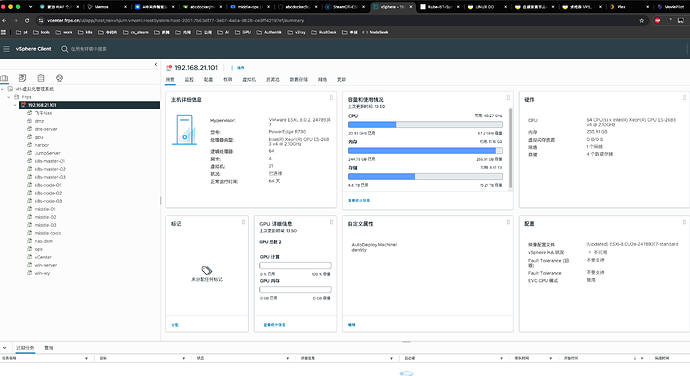690x376 pixels.
Task: Switch to VMs and Templates inventory view
Action: (22, 78)
